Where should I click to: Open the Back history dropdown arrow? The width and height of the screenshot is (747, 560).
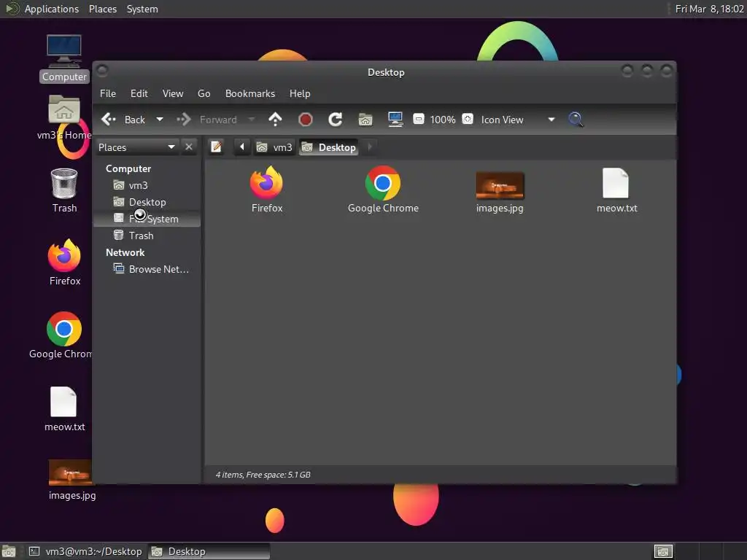(x=160, y=120)
